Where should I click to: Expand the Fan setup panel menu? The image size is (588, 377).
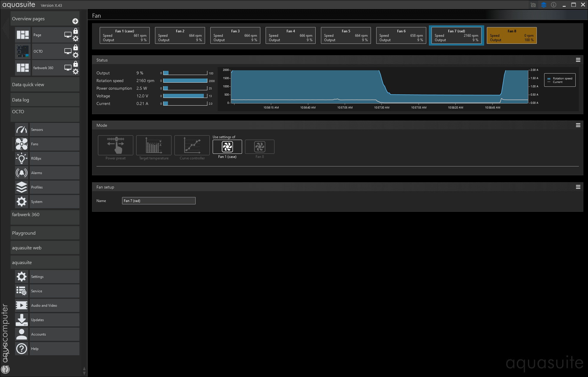click(578, 187)
